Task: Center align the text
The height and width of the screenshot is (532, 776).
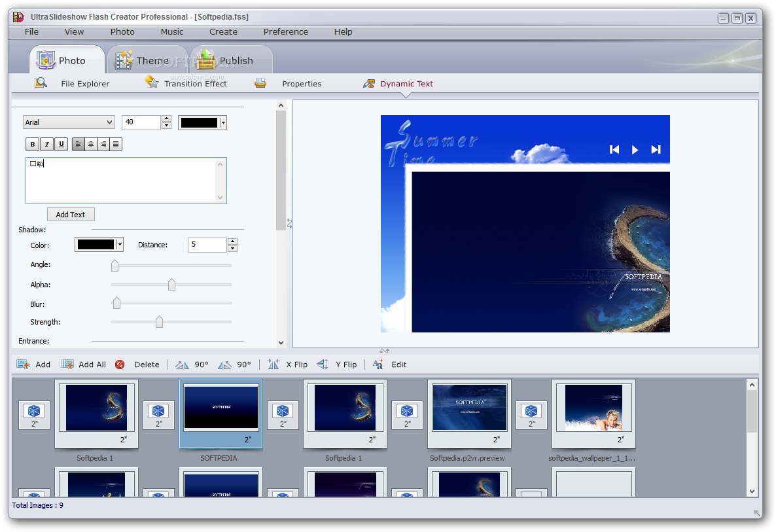Action: 90,144
